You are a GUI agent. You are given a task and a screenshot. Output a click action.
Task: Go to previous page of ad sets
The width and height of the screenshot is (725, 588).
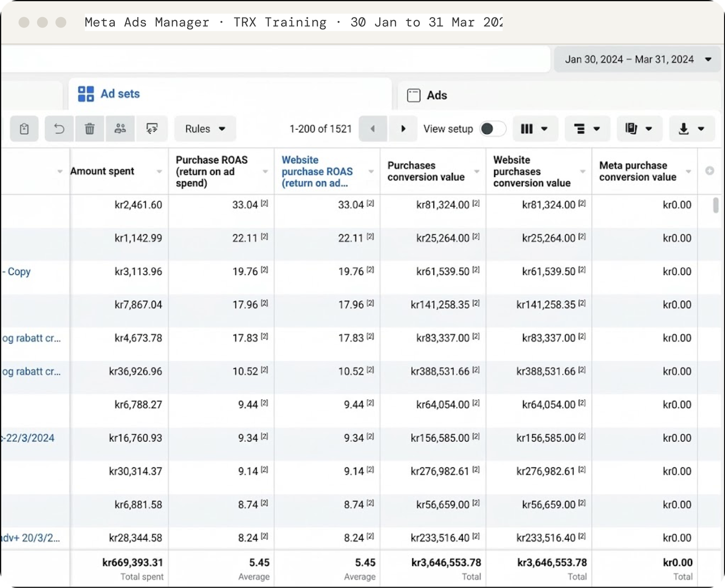(x=373, y=129)
